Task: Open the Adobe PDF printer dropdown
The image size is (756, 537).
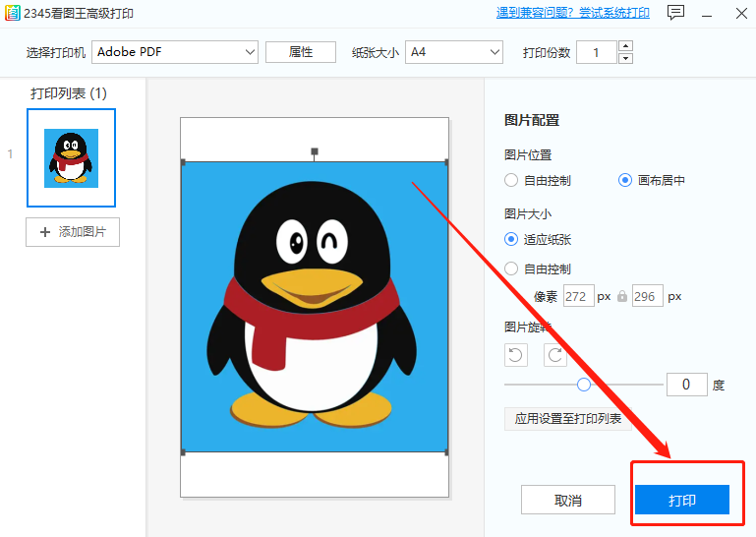Action: click(174, 52)
